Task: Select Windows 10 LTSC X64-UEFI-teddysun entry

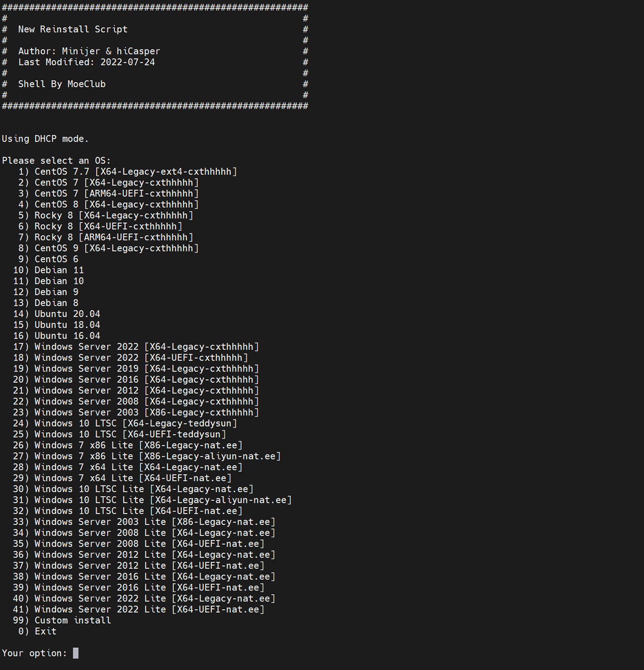Action: click(119, 434)
